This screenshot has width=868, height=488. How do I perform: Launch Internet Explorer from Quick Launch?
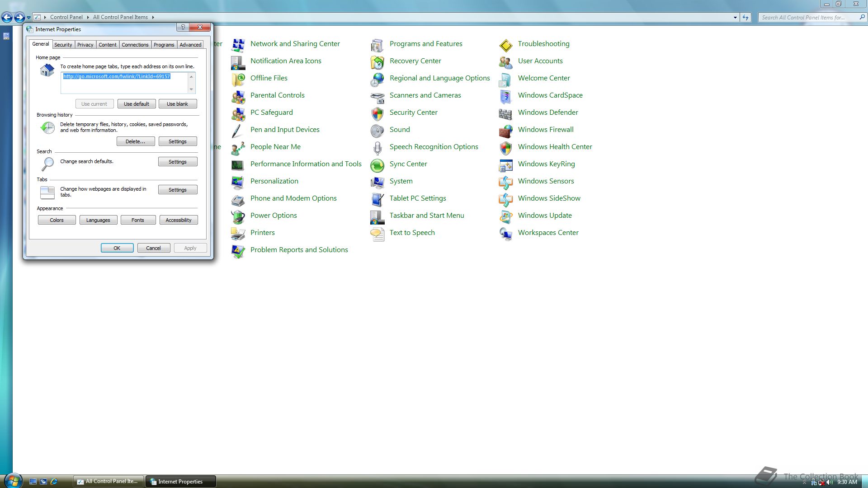pyautogui.click(x=54, y=482)
